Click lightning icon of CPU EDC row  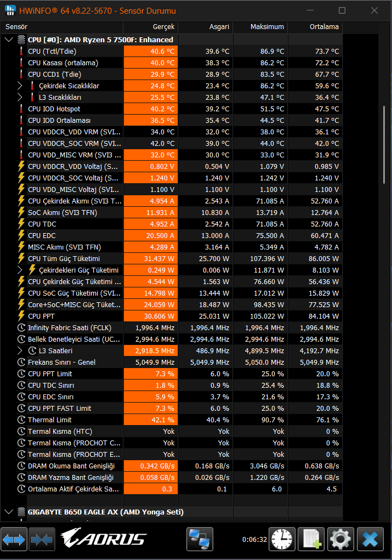coord(21,235)
